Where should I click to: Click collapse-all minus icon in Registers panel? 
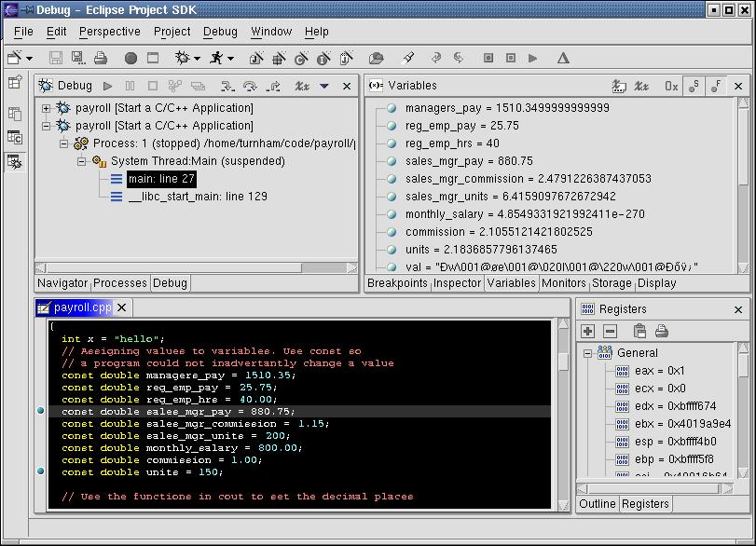[610, 331]
